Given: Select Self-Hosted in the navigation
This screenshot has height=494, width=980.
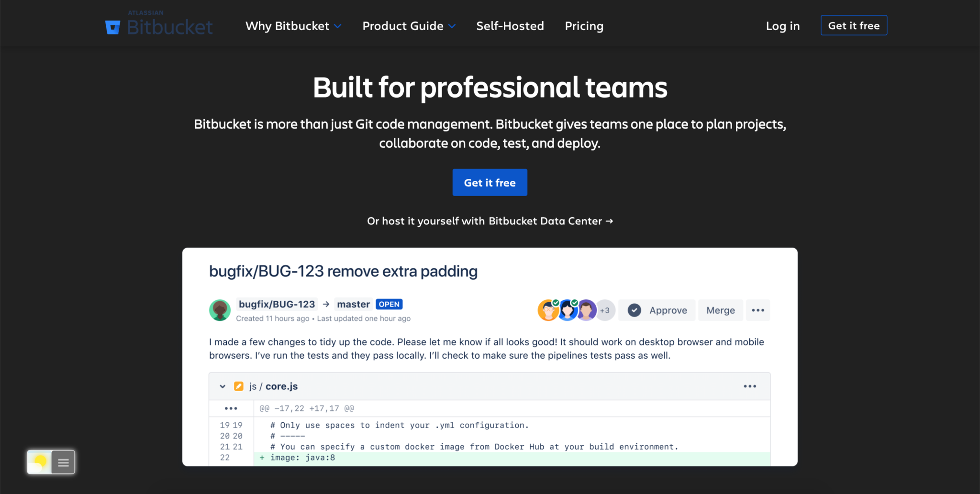Looking at the screenshot, I should [x=510, y=26].
